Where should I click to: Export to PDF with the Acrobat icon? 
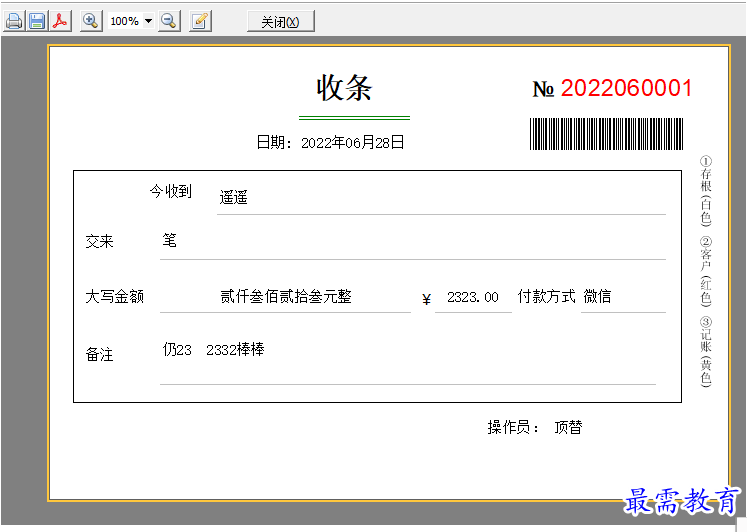pyautogui.click(x=60, y=21)
